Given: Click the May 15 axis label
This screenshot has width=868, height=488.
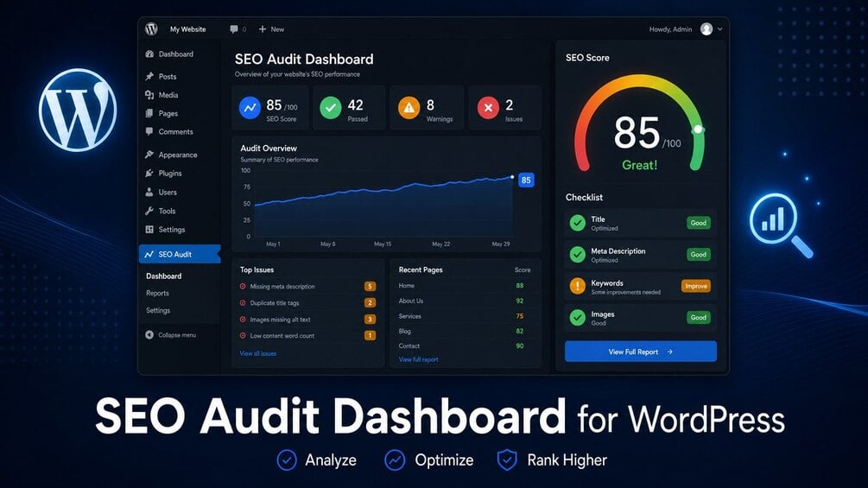Looking at the screenshot, I should [x=383, y=244].
